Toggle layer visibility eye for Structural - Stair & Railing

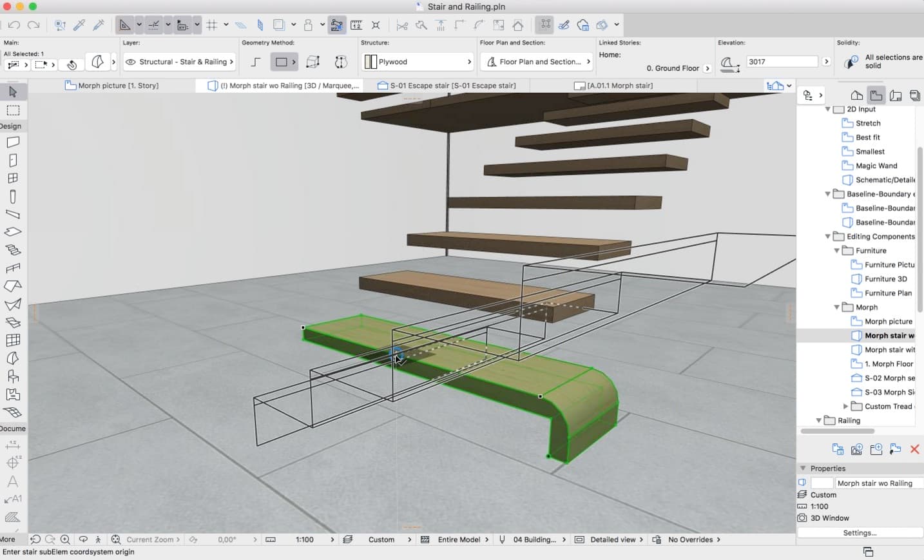[131, 62]
